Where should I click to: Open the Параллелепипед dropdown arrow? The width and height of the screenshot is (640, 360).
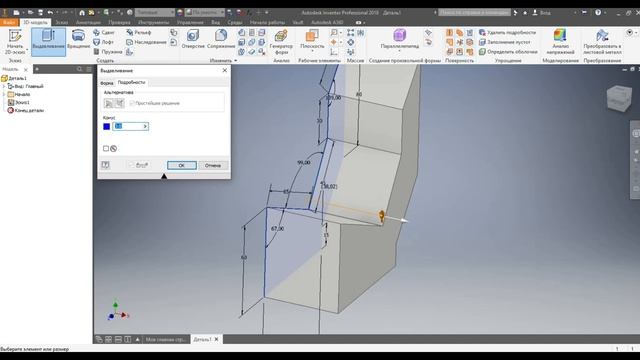click(400, 51)
